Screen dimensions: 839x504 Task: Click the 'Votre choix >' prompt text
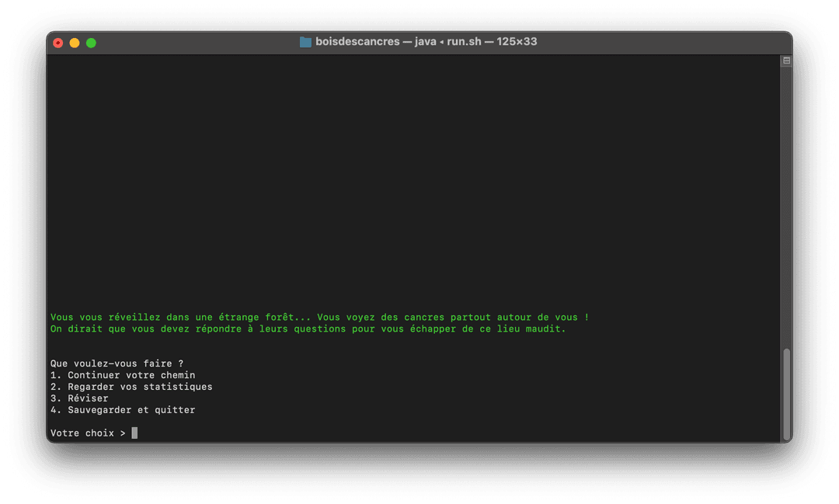88,433
